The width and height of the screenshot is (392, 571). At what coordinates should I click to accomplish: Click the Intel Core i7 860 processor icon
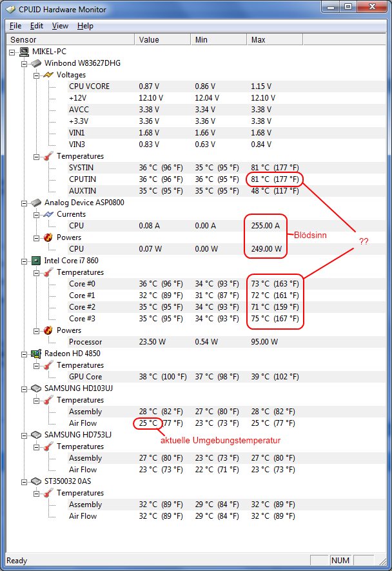point(35,261)
